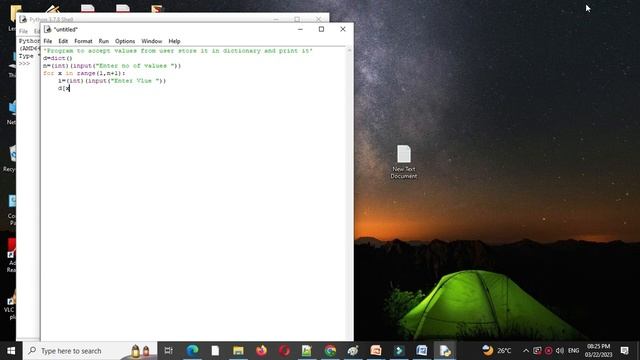Screen dimensions: 640x360
Task: Launch Google Chrome from the taskbar
Action: click(x=330, y=351)
